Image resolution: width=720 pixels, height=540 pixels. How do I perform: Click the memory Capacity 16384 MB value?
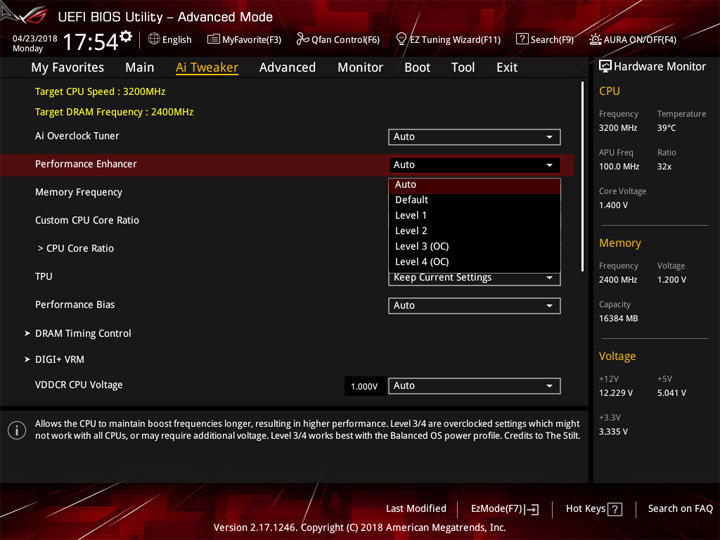[618, 319]
